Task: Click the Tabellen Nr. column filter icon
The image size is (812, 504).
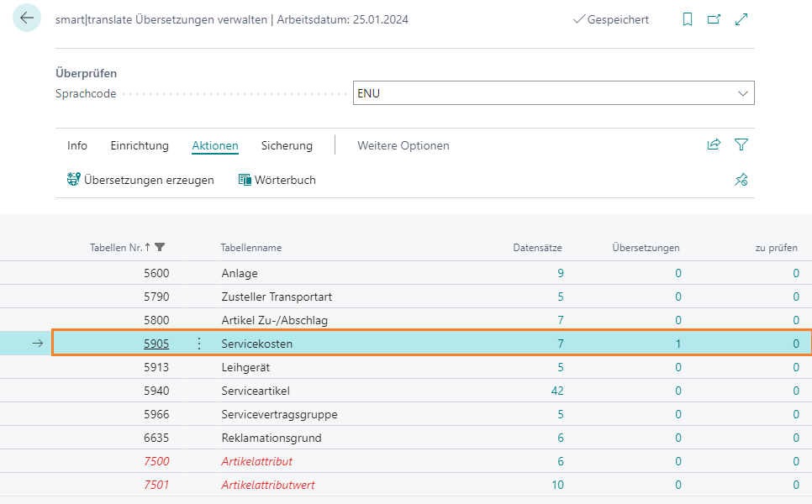Action: point(161,248)
